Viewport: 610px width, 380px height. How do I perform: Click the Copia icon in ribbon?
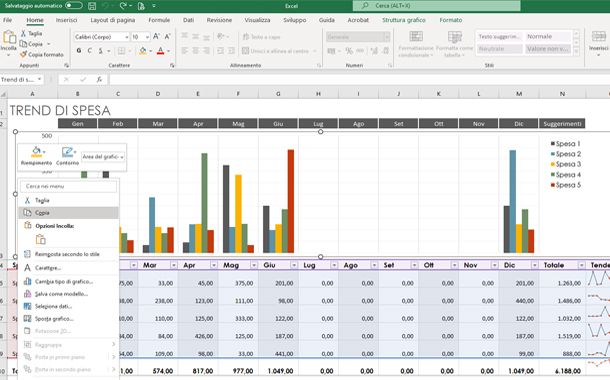23,44
